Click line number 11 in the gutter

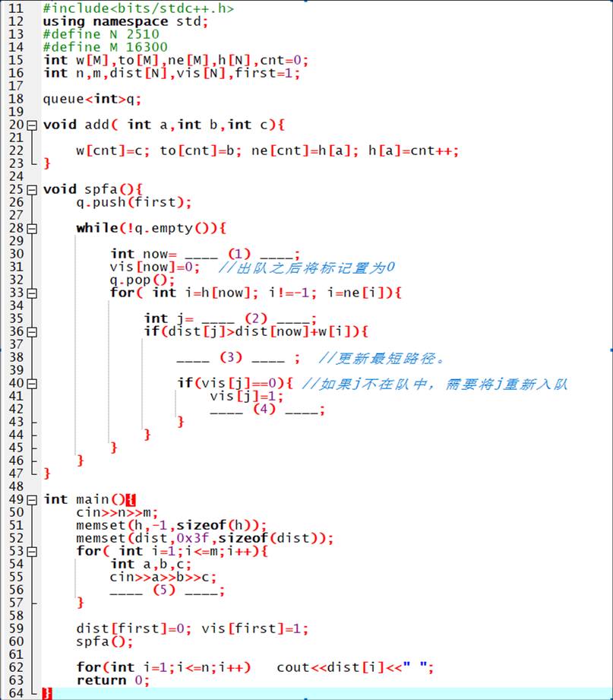(x=15, y=8)
